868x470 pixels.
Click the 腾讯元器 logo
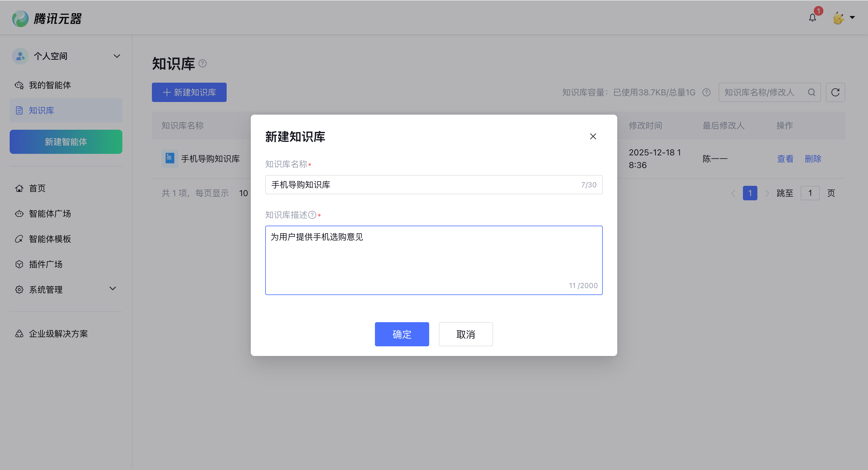[x=47, y=18]
